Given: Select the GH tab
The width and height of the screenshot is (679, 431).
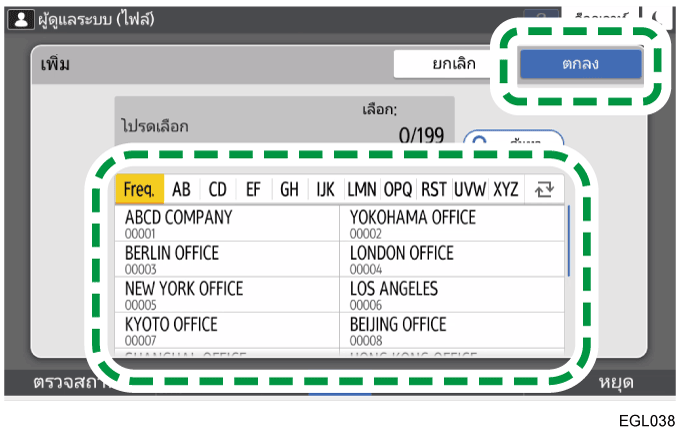Looking at the screenshot, I should click(289, 189).
